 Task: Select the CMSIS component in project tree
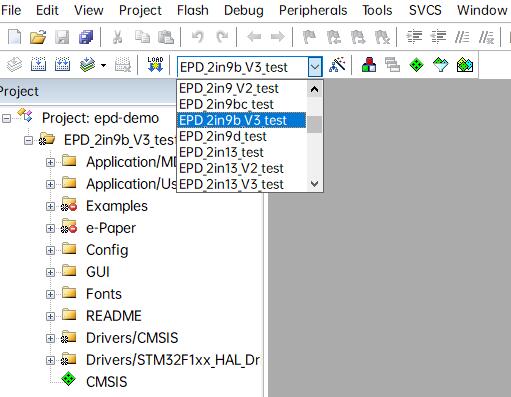click(x=106, y=382)
